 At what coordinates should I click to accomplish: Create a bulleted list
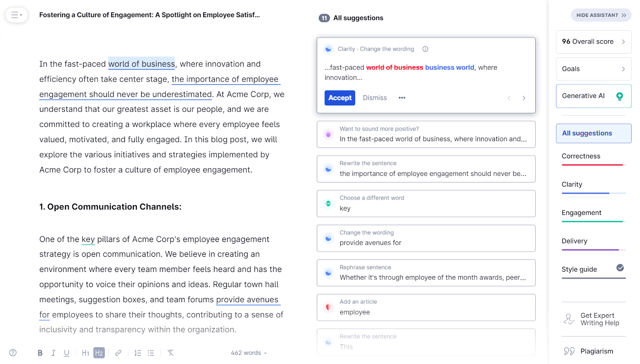pyautogui.click(x=151, y=352)
